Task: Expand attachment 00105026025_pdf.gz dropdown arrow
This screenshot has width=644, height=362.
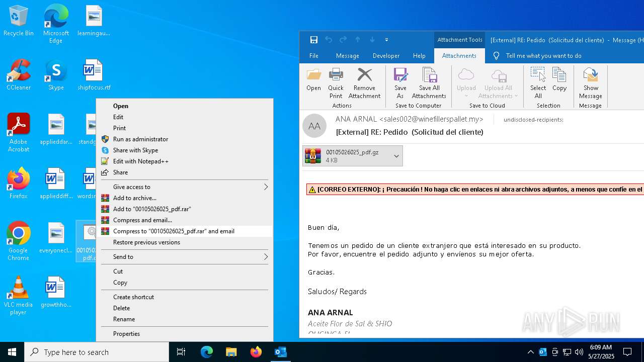Action: pyautogui.click(x=396, y=156)
